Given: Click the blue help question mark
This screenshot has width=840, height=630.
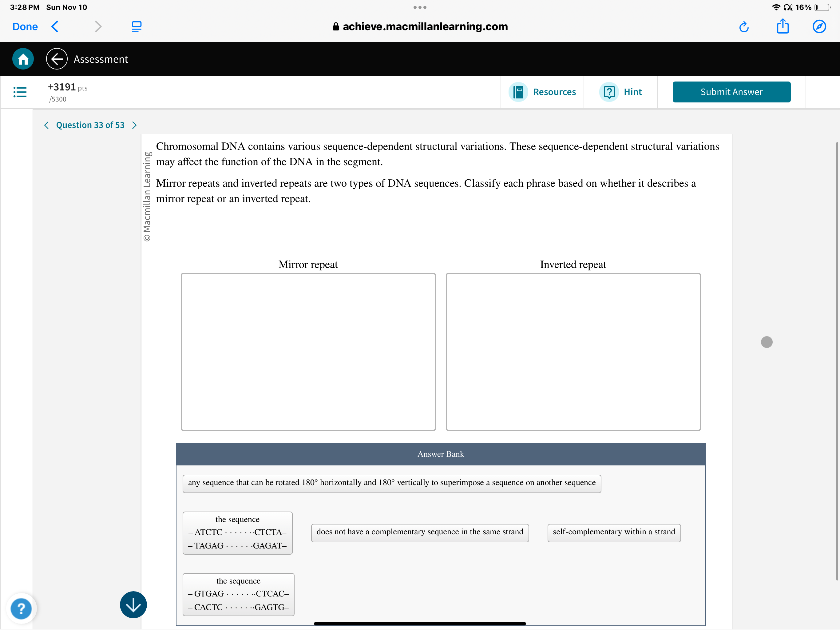Looking at the screenshot, I should pyautogui.click(x=21, y=608).
